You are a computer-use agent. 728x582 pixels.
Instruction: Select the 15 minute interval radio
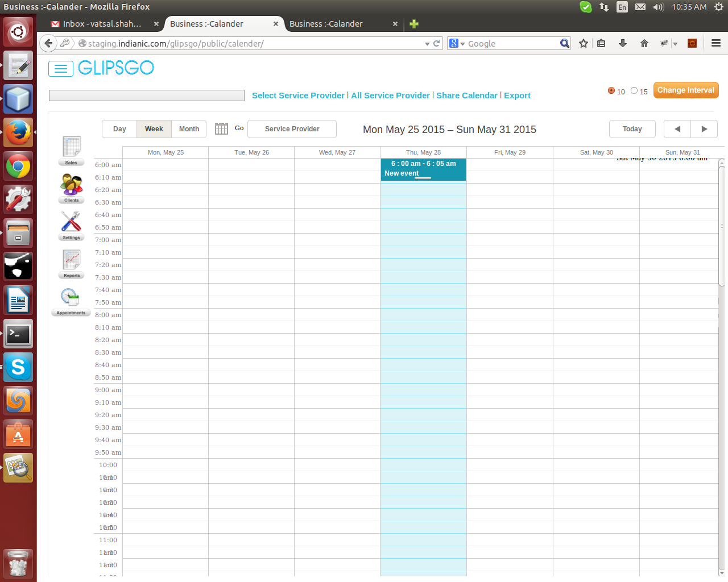click(x=634, y=91)
